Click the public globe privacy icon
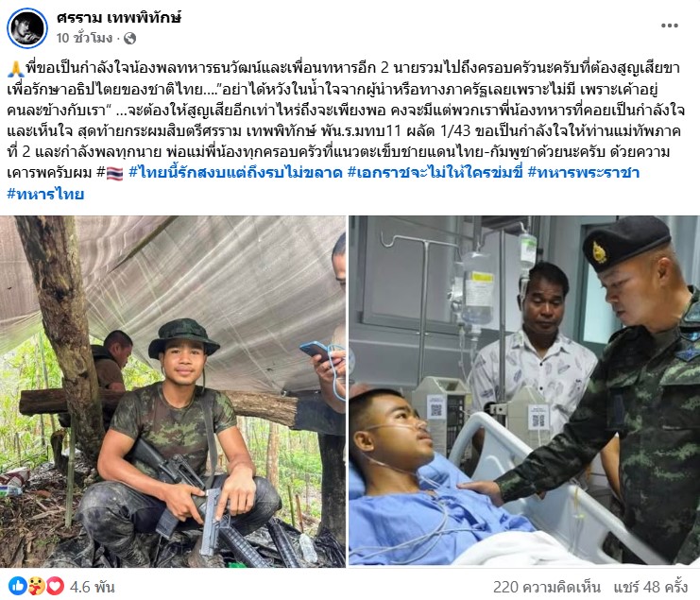 [x=130, y=39]
